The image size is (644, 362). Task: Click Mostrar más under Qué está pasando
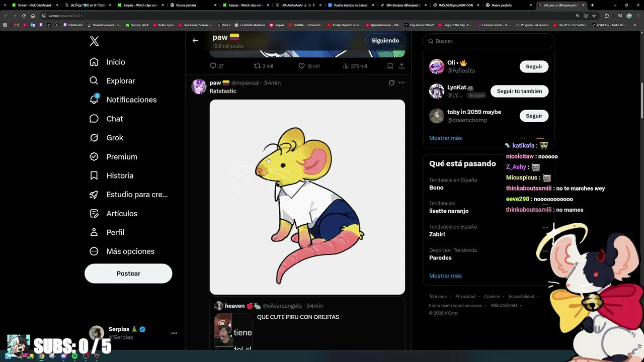(445, 276)
